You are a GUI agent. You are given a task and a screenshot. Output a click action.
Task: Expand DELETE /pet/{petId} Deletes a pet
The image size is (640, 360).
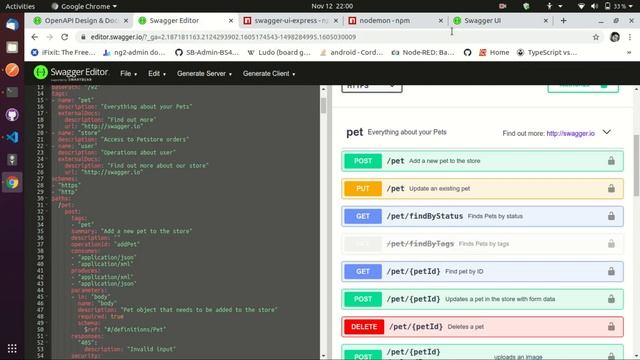[482, 327]
